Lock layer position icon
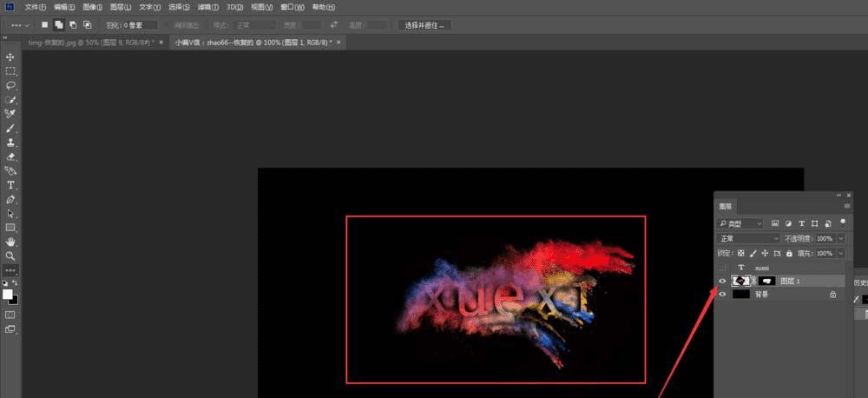 point(765,254)
